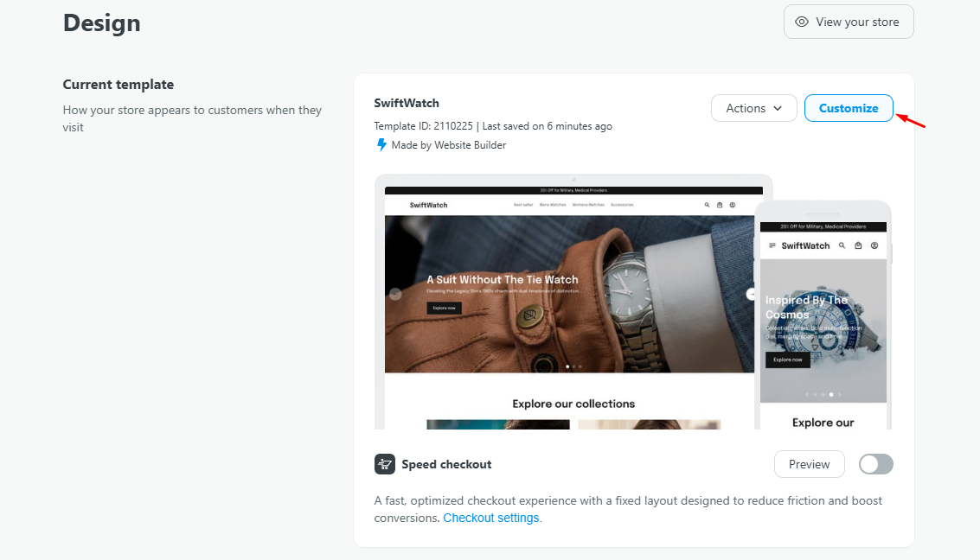Click the shopping bag icon in mobile preview

coord(858,245)
